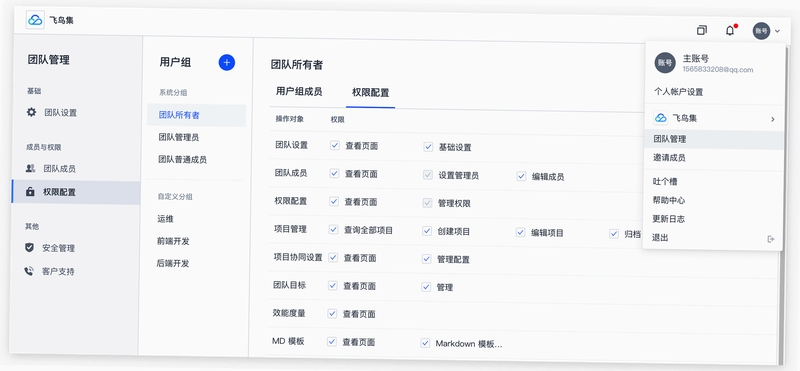Switch to the 用户组成员 tab
This screenshot has height=371, width=800.
tap(299, 91)
